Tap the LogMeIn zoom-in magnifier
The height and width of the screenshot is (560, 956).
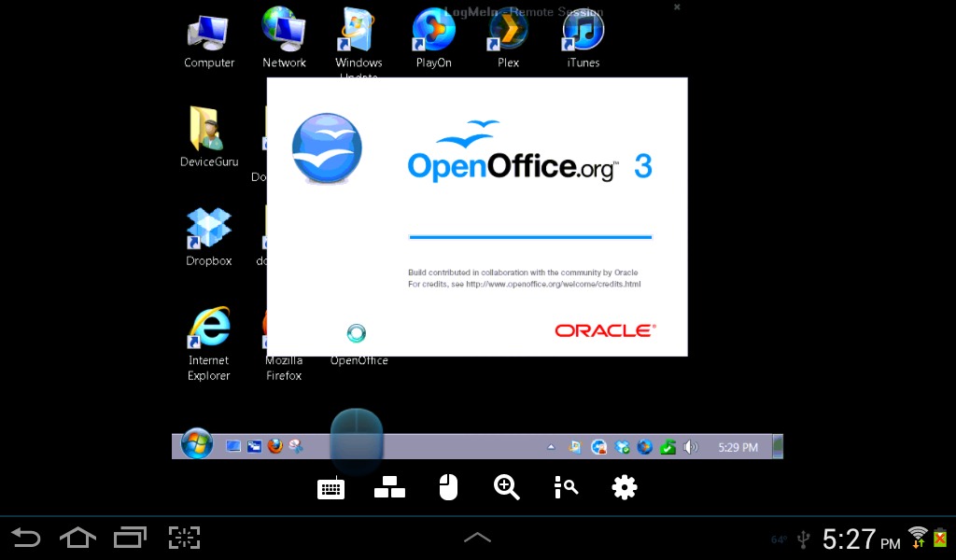507,487
